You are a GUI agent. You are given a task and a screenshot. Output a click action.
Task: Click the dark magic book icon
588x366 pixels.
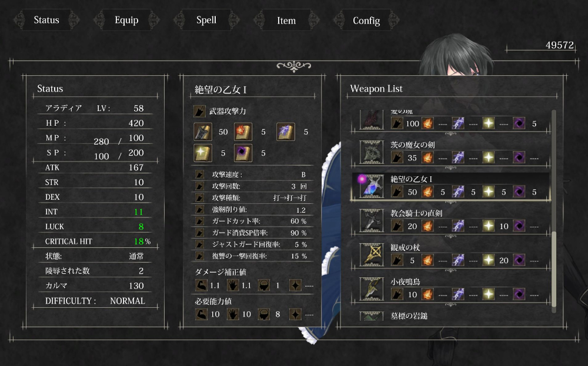[243, 153]
